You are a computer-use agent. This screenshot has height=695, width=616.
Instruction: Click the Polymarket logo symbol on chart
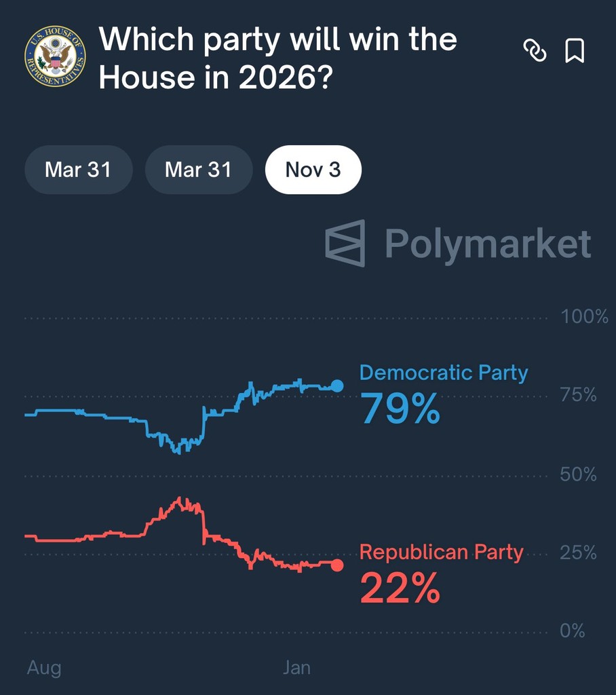click(x=345, y=243)
